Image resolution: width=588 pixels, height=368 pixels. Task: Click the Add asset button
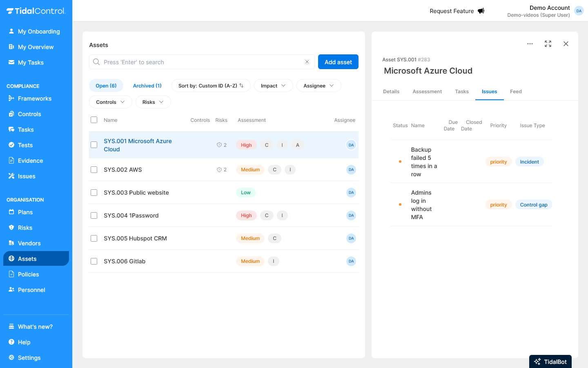pos(338,62)
